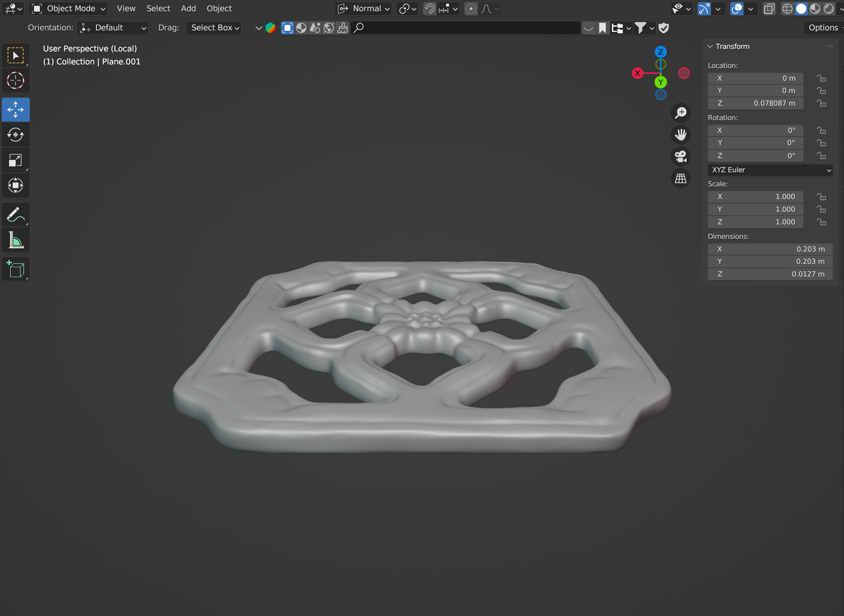Select the Cursor tool in toolbar
The width and height of the screenshot is (844, 616).
click(15, 81)
